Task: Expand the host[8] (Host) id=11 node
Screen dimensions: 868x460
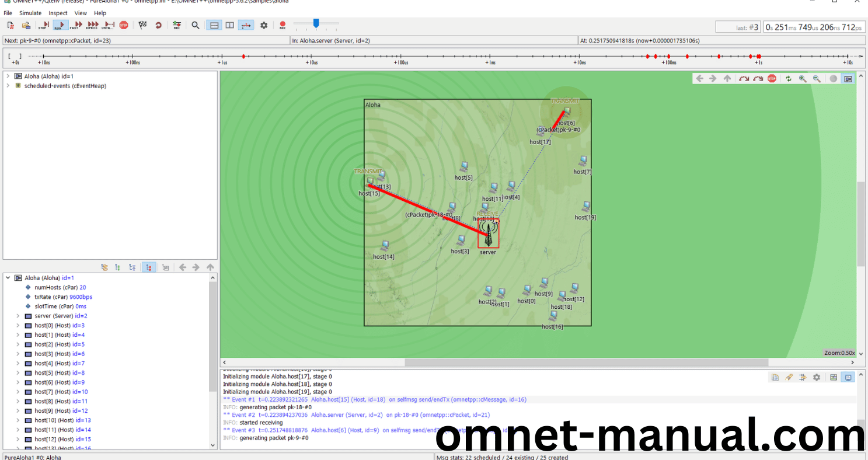Action: 18,401
